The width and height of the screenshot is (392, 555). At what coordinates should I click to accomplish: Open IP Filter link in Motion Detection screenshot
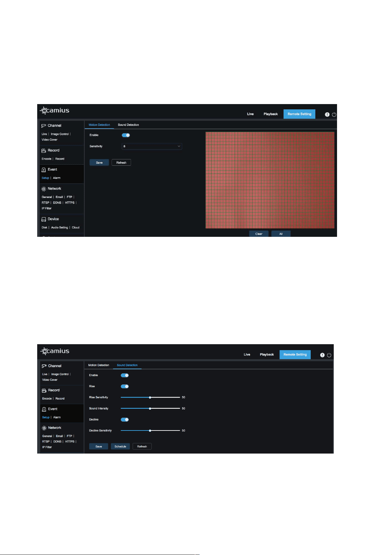click(x=46, y=208)
